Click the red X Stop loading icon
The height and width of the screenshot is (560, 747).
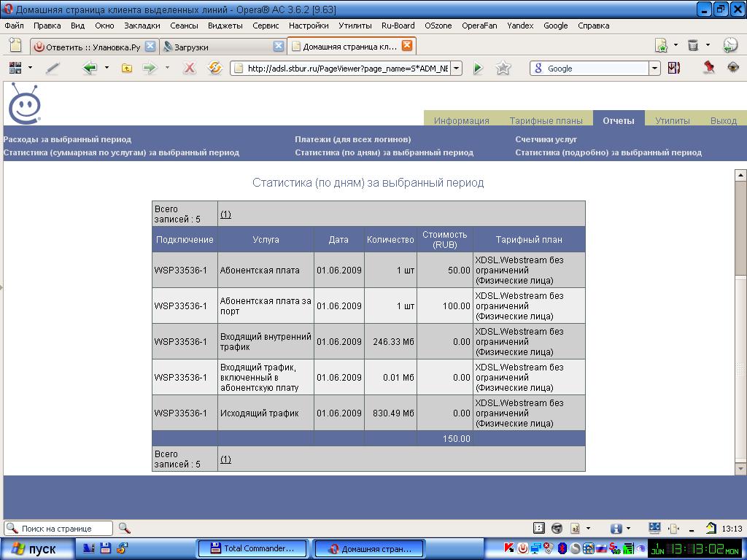click(x=189, y=68)
